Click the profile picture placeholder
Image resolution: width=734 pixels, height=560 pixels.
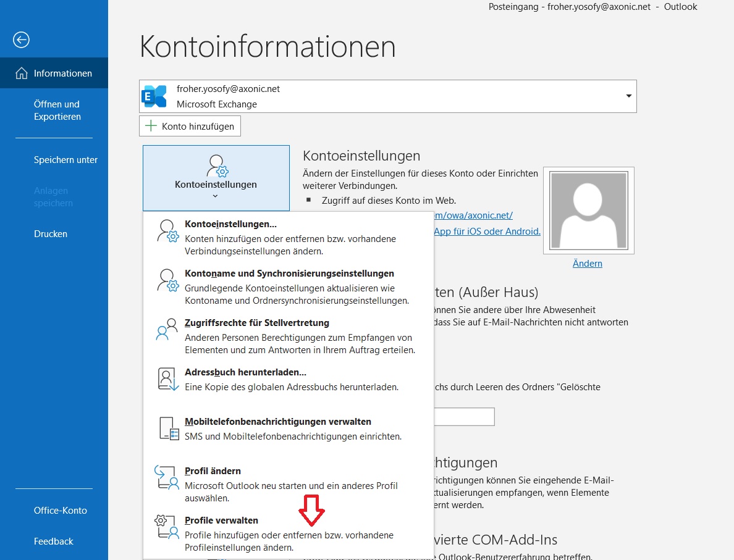tap(588, 211)
